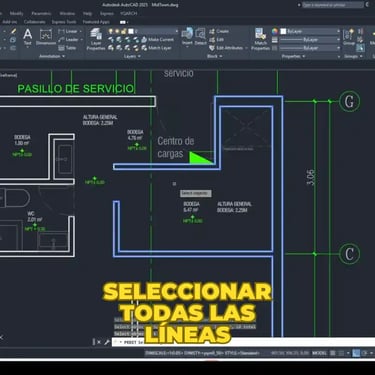
Task: Click grid bubble C
Action: point(349,254)
